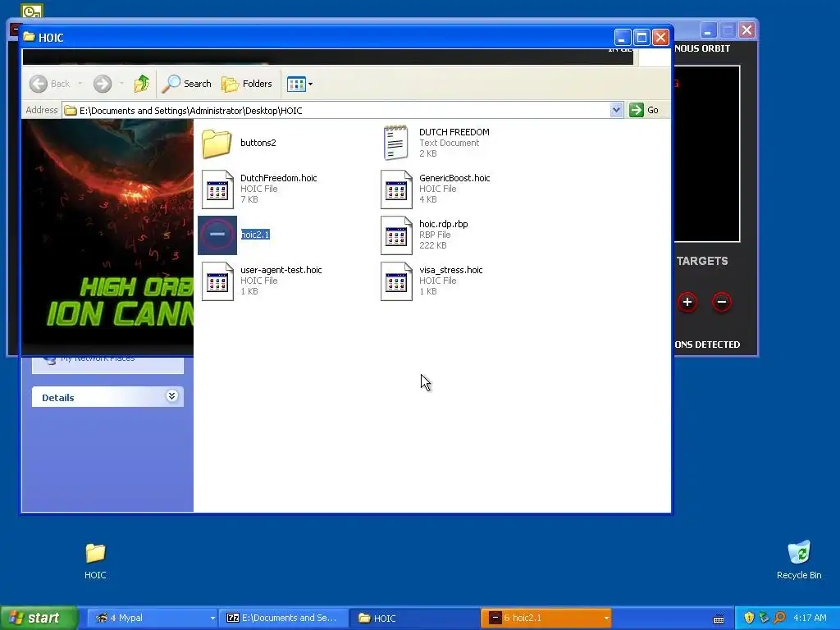The image size is (840, 630).
Task: Click the DutchFreedom.hoic file name
Action: tap(279, 178)
